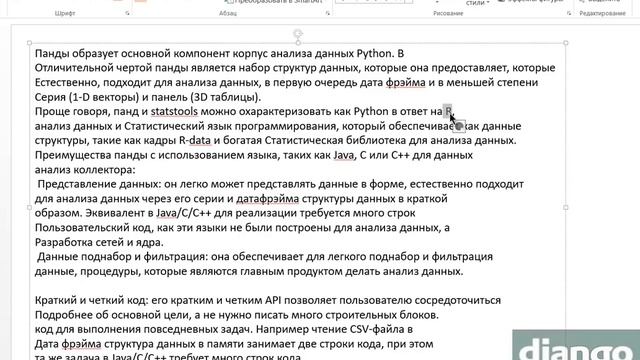Open the Шрифт group dialog launcher

point(127,13)
